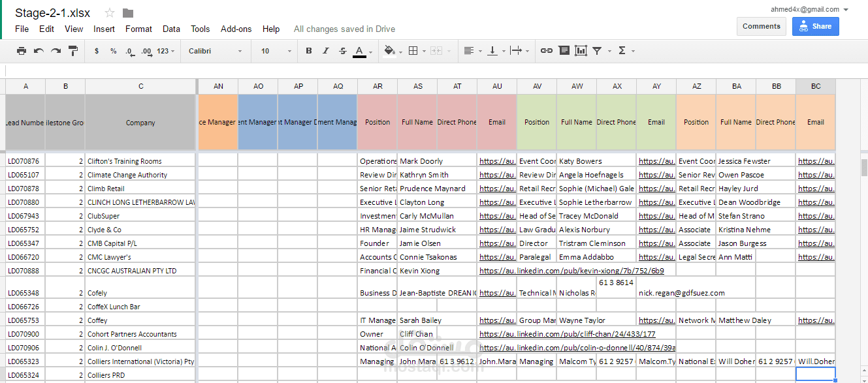Toggle italic formatting
This screenshot has height=383, width=868.
pyautogui.click(x=326, y=51)
